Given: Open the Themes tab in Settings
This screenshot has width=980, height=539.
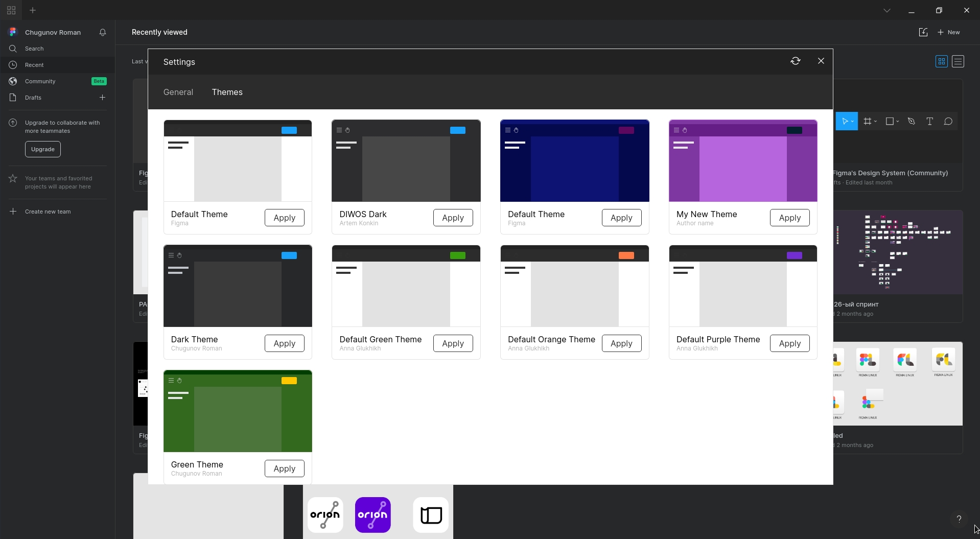Looking at the screenshot, I should pos(227,92).
